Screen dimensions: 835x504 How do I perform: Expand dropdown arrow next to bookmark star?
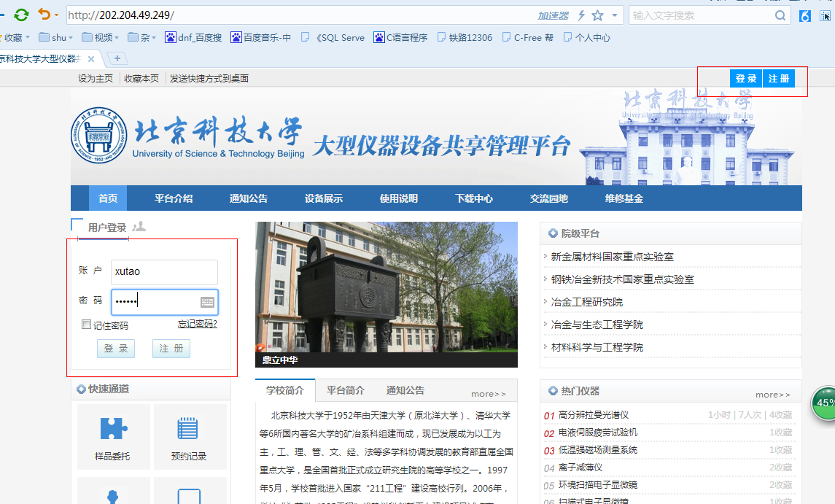tap(614, 15)
